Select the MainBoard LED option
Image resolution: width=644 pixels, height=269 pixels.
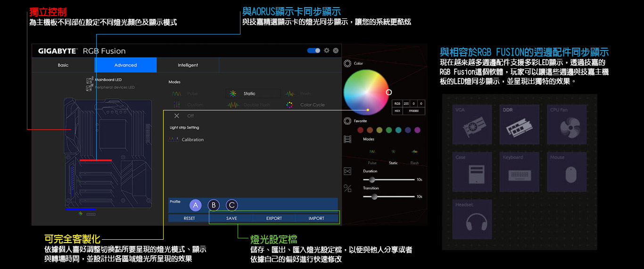click(104, 80)
